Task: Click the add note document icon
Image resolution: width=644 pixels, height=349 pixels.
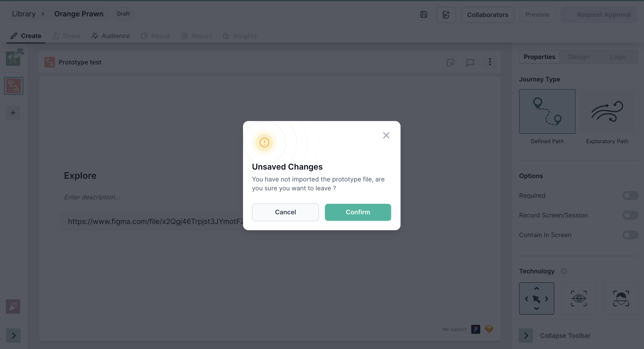Action: pyautogui.click(x=446, y=15)
